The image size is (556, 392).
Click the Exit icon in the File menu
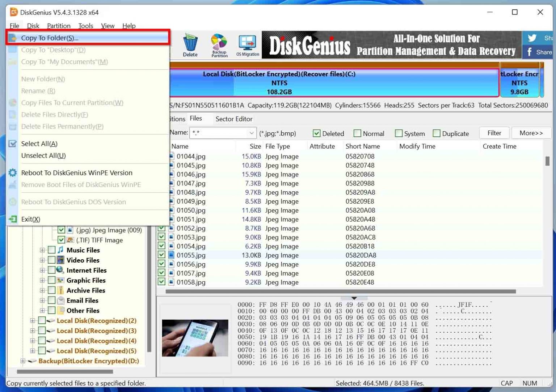[13, 219]
